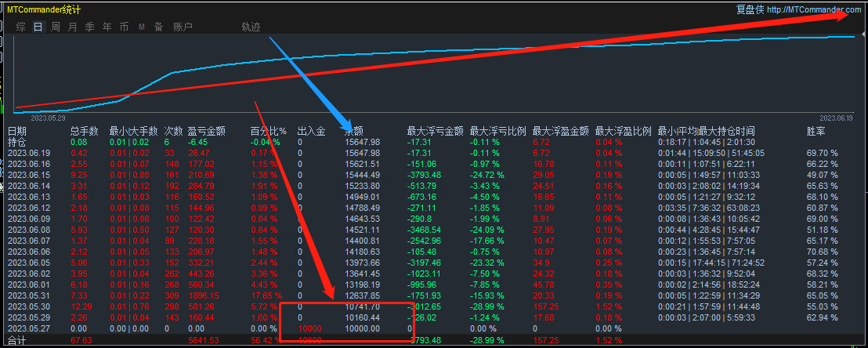This screenshot has height=348, width=868.
Task: Toggle the 轨迹 trajectory view
Action: tap(251, 27)
